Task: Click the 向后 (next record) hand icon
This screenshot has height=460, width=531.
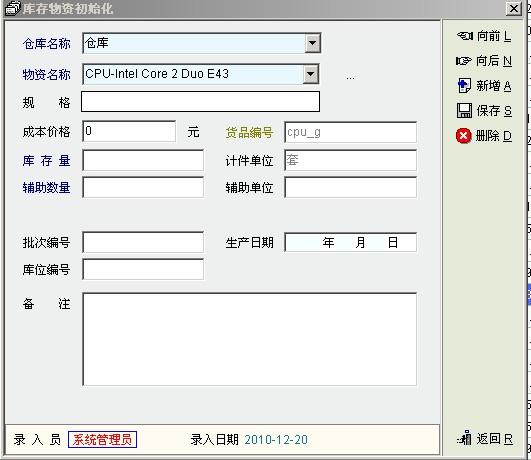Action: click(x=464, y=61)
